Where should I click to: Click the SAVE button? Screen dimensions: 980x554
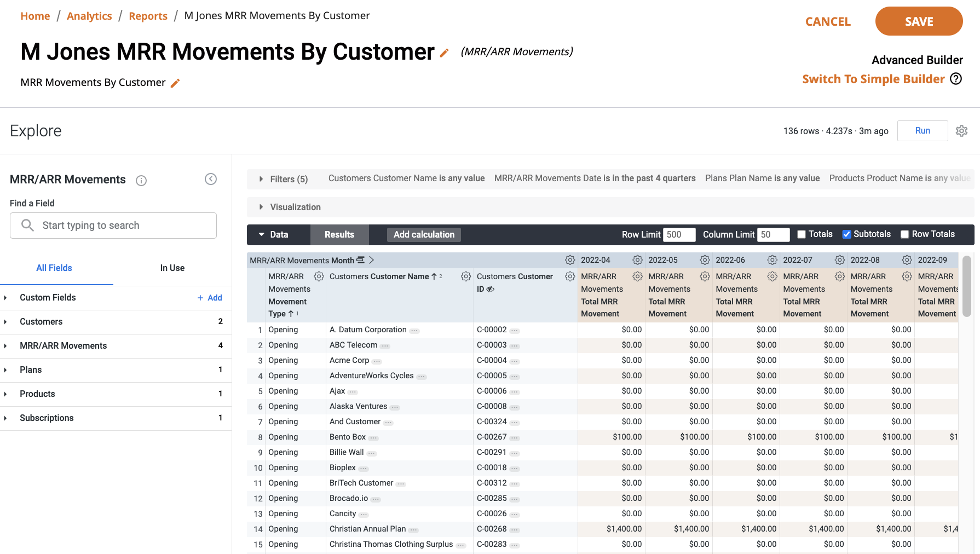pyautogui.click(x=919, y=21)
